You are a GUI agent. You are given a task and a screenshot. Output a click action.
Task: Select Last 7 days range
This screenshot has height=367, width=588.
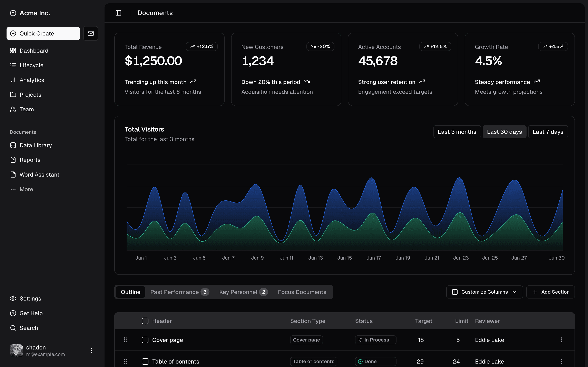(x=548, y=132)
